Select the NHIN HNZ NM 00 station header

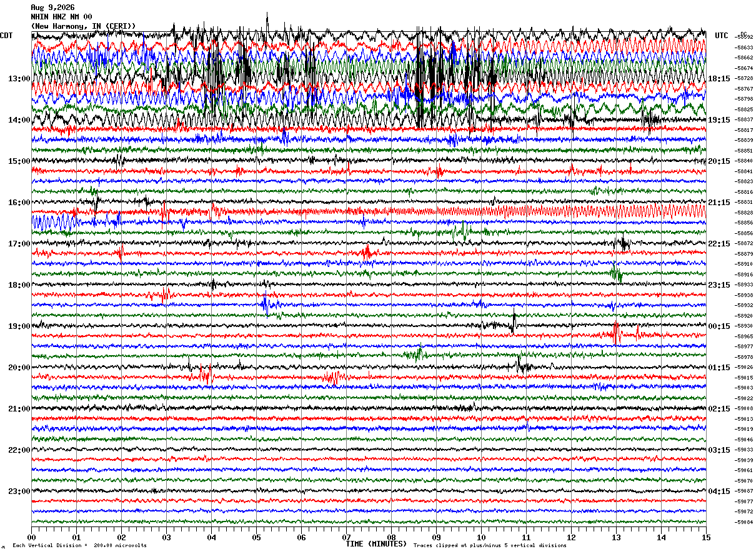point(61,17)
